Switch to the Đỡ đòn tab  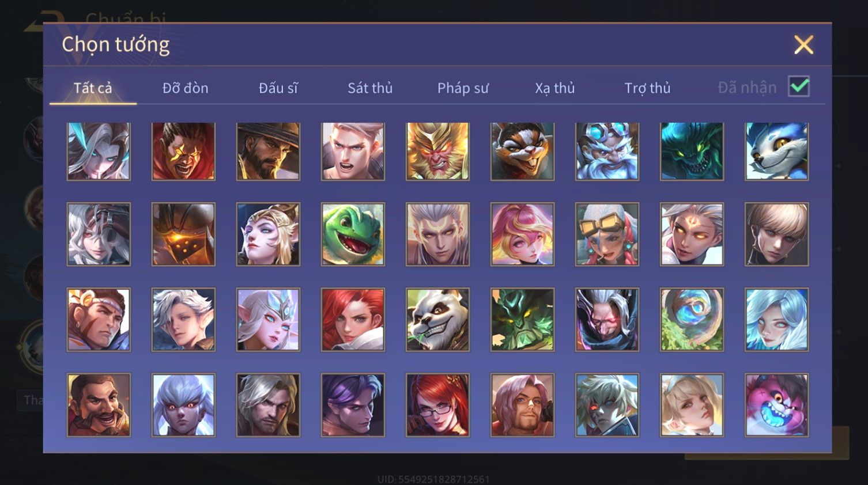[185, 88]
